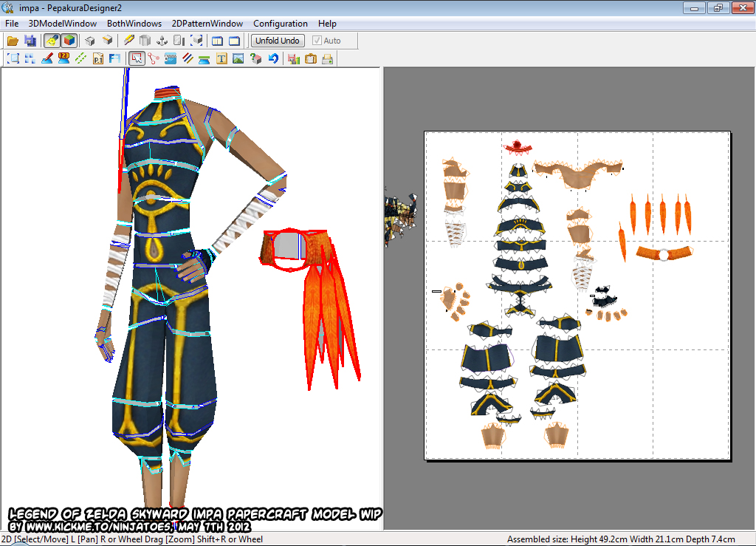Click the P.1 page number icon
This screenshot has width=756, height=546.
(x=98, y=59)
